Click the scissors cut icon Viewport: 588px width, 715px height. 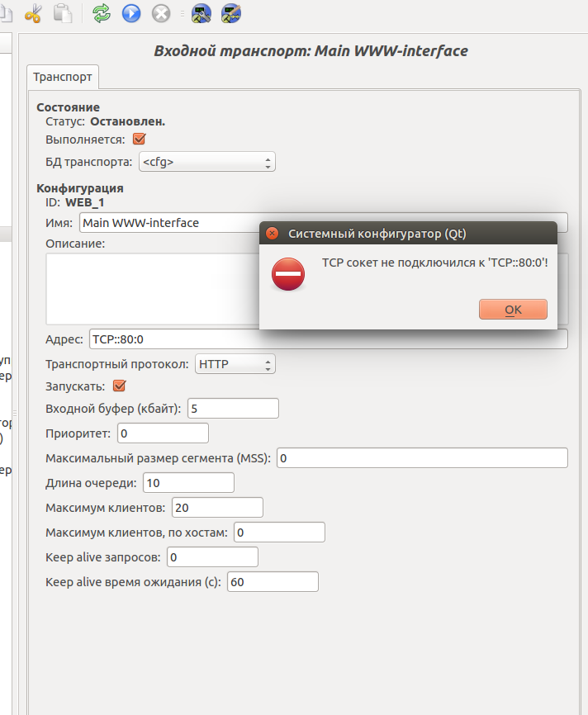point(34,13)
